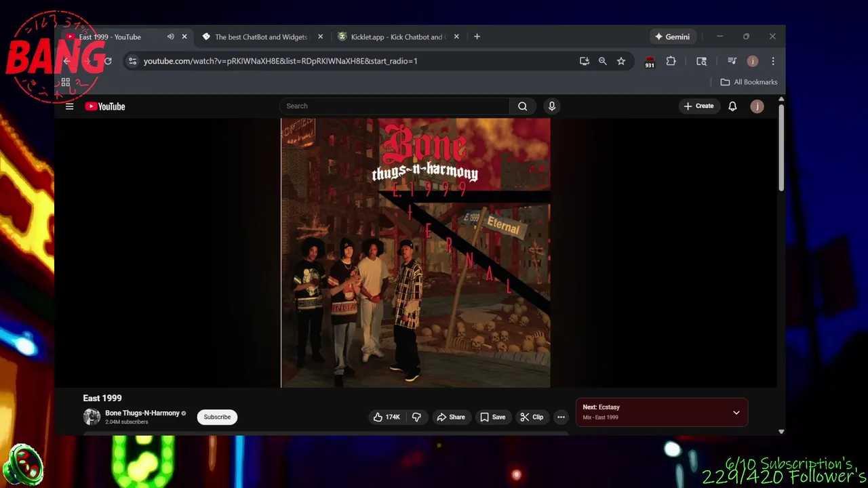Click the East 1999 video title text
This screenshot has height=488, width=868.
click(x=102, y=398)
